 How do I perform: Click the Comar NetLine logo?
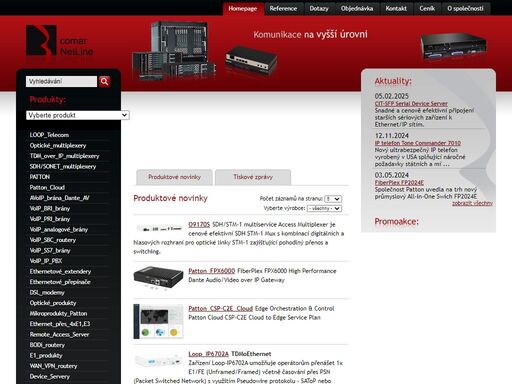pos(60,41)
